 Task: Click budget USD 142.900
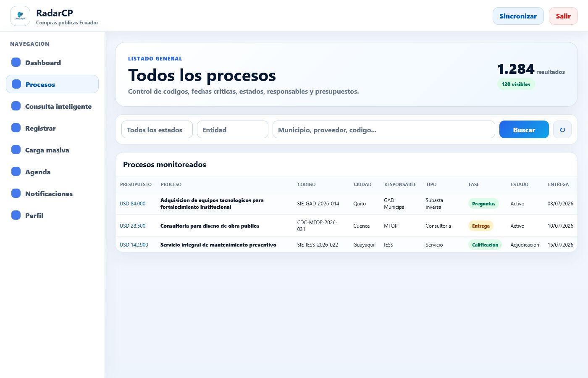(x=134, y=245)
